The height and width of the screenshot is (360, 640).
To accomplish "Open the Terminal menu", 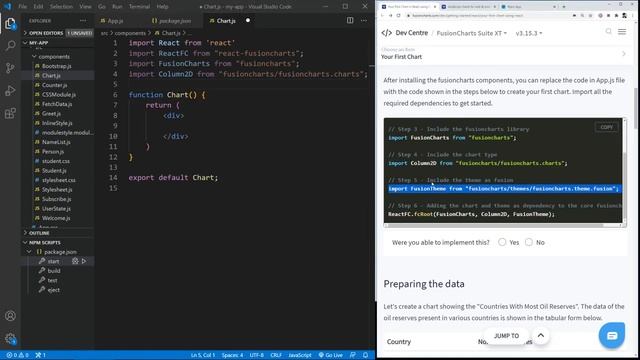I will [x=139, y=7].
